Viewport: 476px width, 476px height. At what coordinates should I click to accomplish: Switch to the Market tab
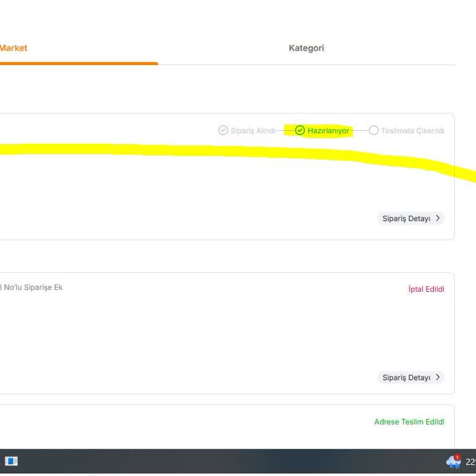click(14, 48)
